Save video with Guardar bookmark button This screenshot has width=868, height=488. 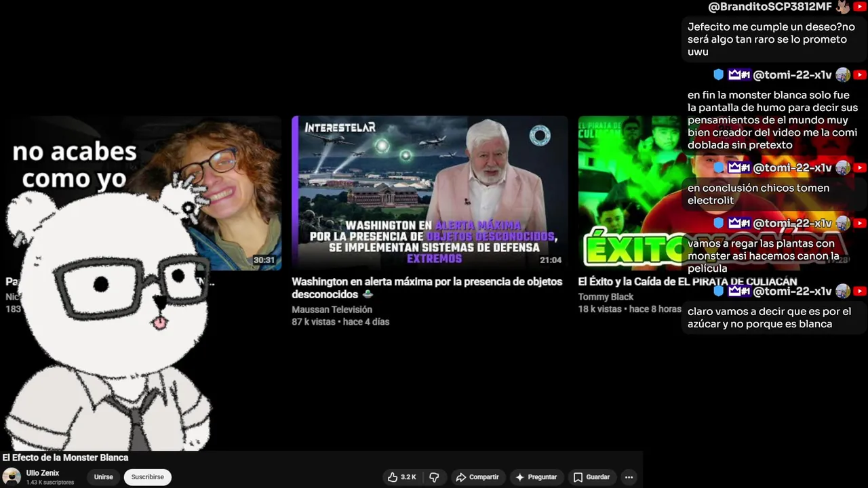pos(591,477)
